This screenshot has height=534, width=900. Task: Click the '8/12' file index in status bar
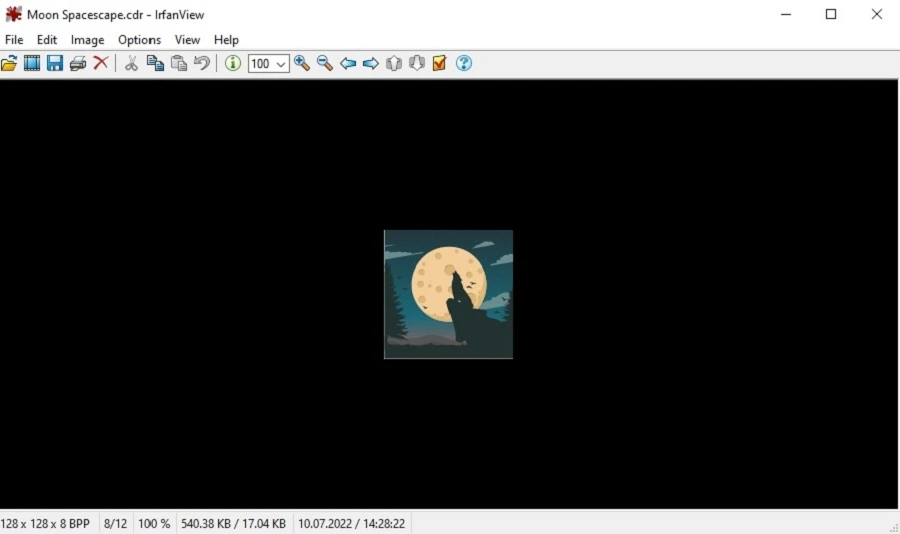[115, 524]
